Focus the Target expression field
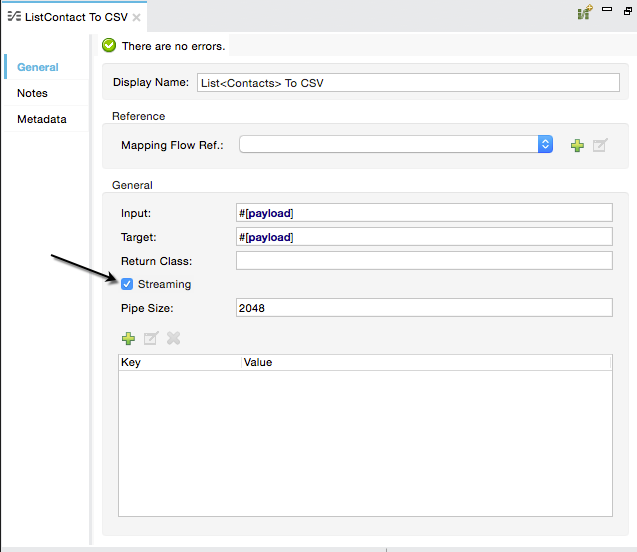 (423, 237)
